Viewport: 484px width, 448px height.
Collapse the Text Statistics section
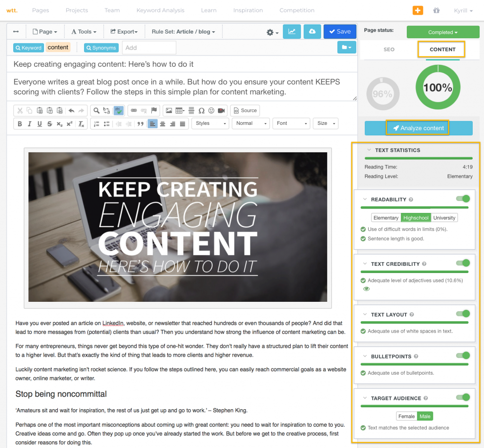click(369, 150)
